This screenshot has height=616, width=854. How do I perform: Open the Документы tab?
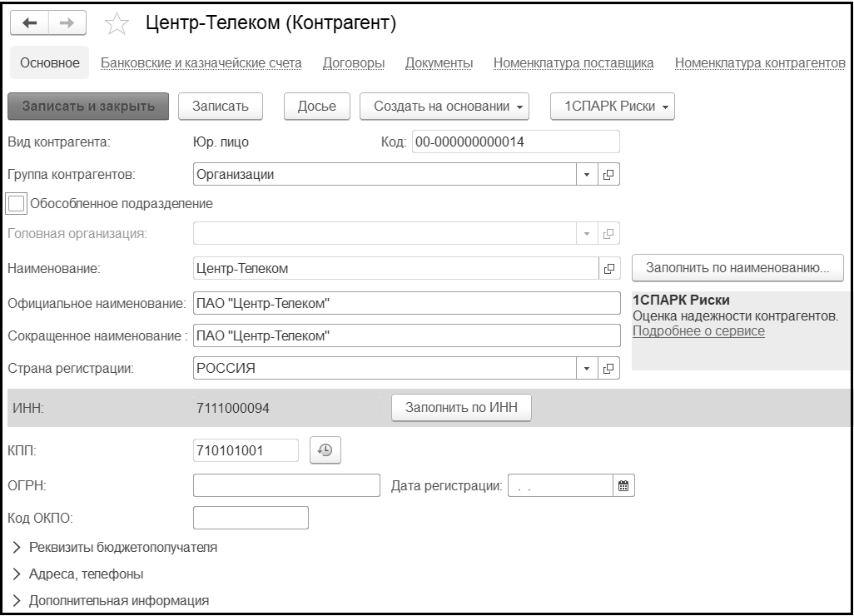[439, 63]
